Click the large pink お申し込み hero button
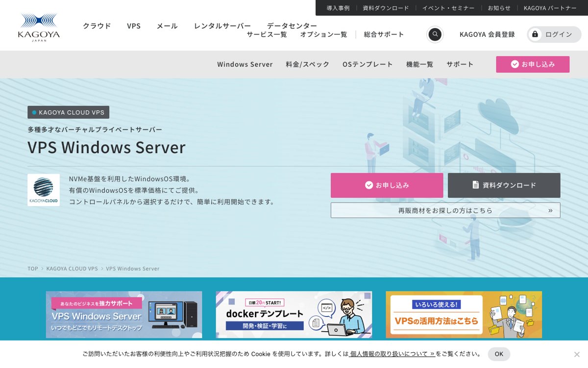Viewport: 588px width, 368px height. (387, 185)
